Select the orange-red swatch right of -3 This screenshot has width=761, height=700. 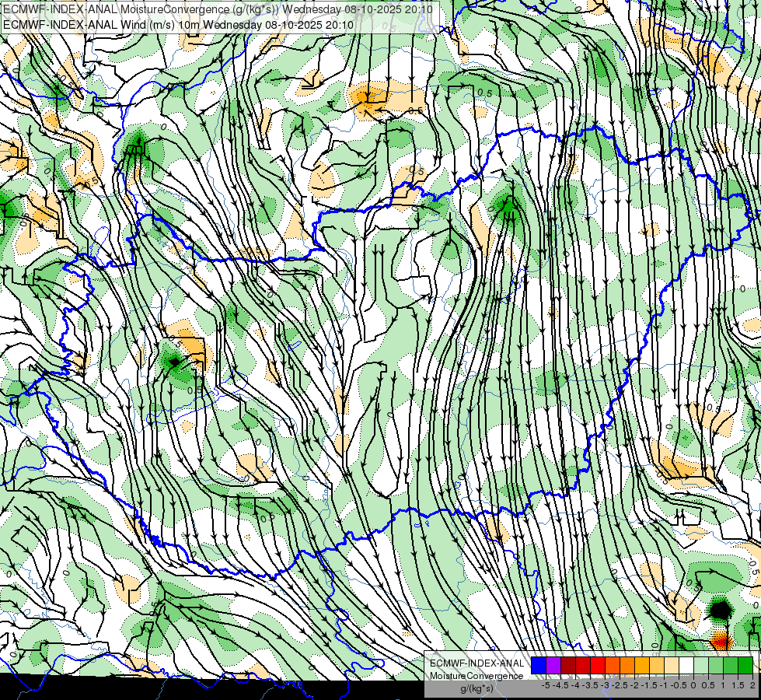click(613, 665)
